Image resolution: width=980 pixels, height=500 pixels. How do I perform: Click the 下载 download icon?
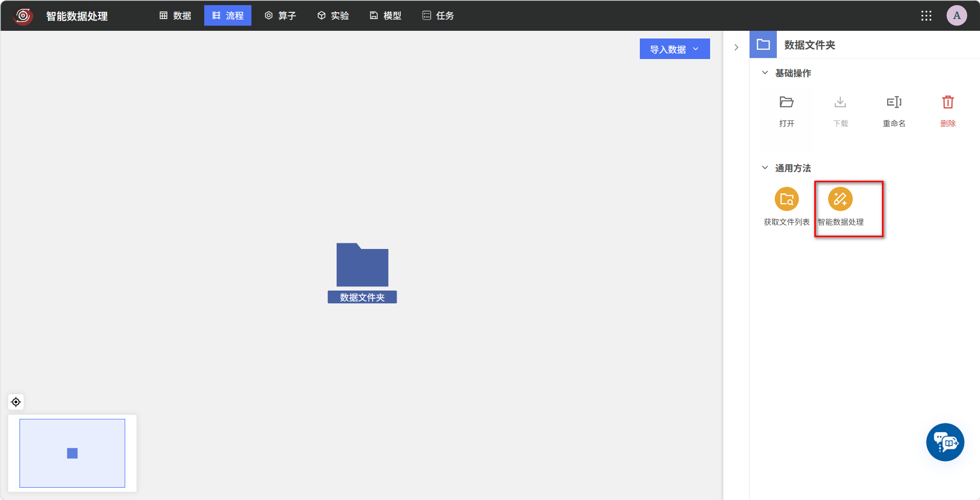840,102
